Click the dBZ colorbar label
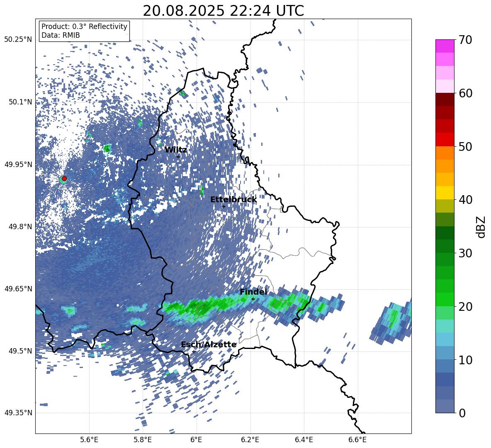 point(480,227)
